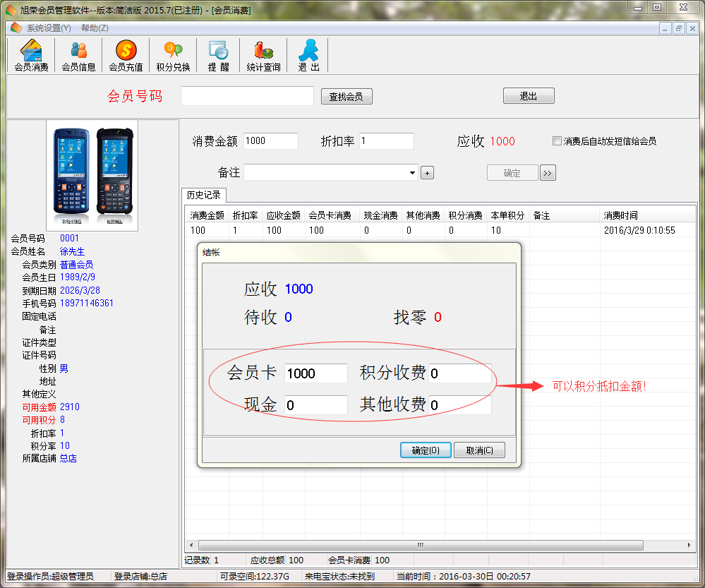
Task: Open the 帮助(Z) menu
Action: click(95, 28)
